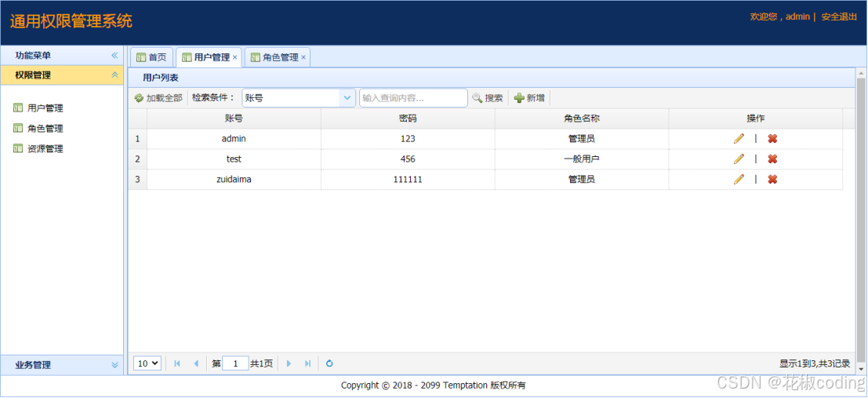This screenshot has width=868, height=398.
Task: Click the page number input field
Action: click(x=235, y=363)
